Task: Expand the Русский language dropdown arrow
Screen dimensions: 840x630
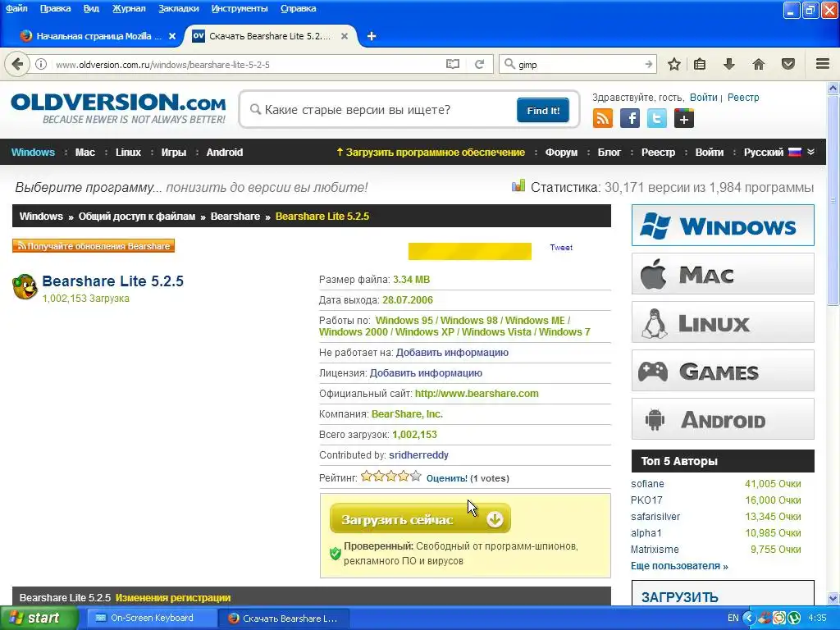Action: (811, 152)
